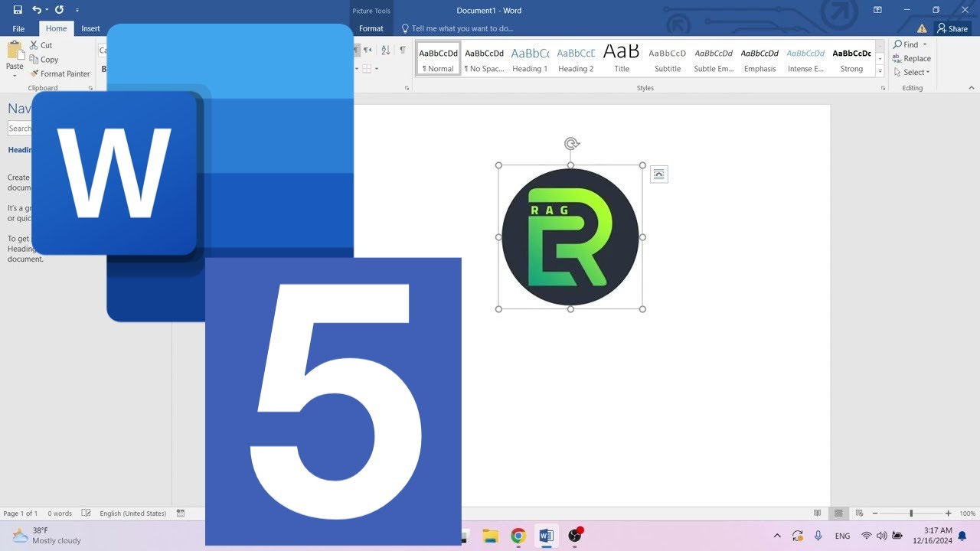Apply the Intense Emphasis style
980x551 pixels.
(x=805, y=58)
